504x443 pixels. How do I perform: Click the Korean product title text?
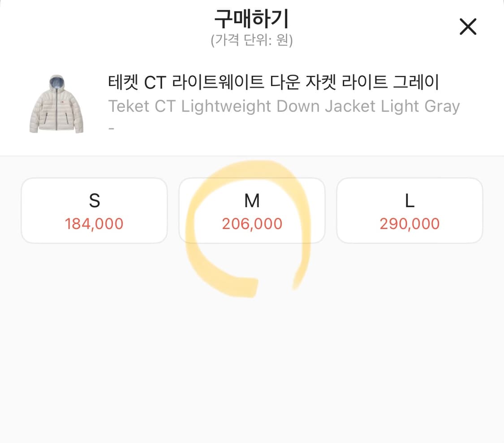(x=274, y=82)
